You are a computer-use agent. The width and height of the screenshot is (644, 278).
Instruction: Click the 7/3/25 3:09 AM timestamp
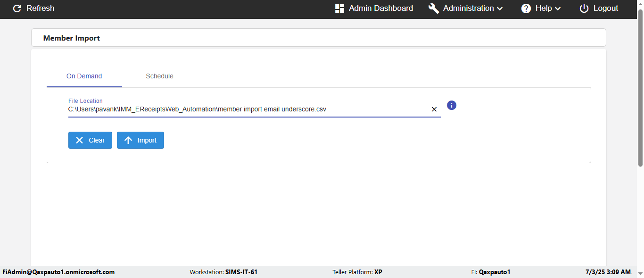608,272
